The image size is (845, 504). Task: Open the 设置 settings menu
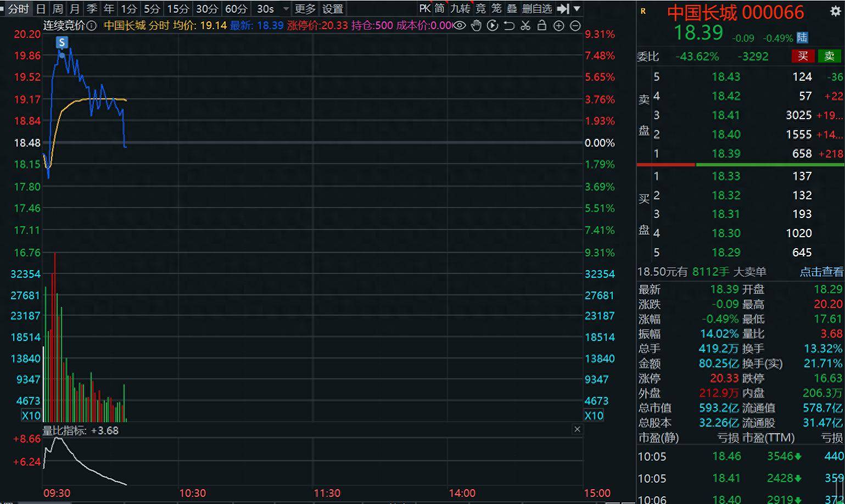(x=333, y=9)
